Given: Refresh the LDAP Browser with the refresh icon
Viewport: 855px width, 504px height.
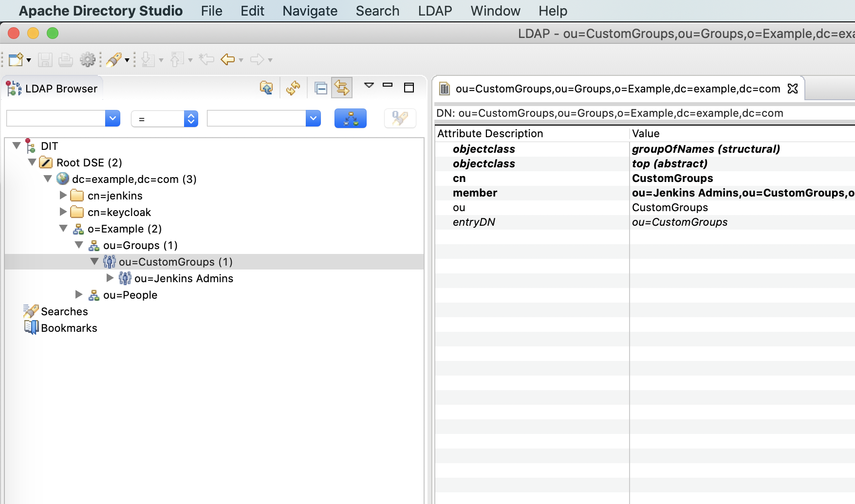Looking at the screenshot, I should pos(293,88).
